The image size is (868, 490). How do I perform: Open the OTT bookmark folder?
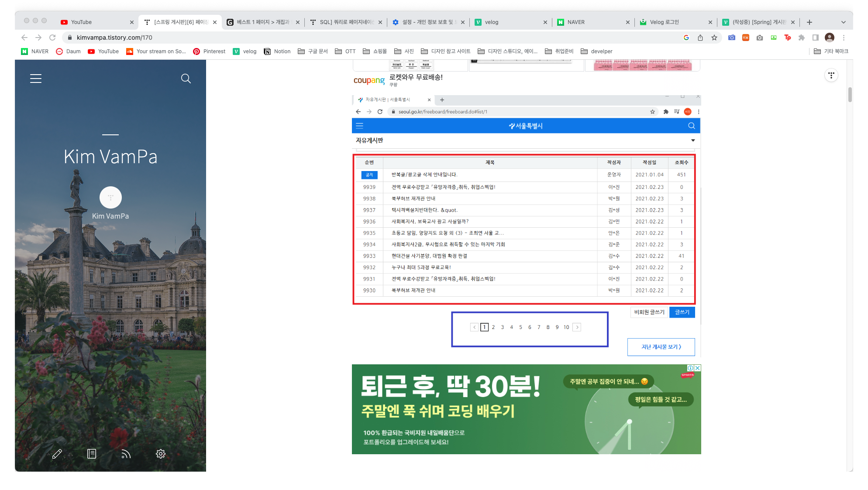pyautogui.click(x=345, y=51)
